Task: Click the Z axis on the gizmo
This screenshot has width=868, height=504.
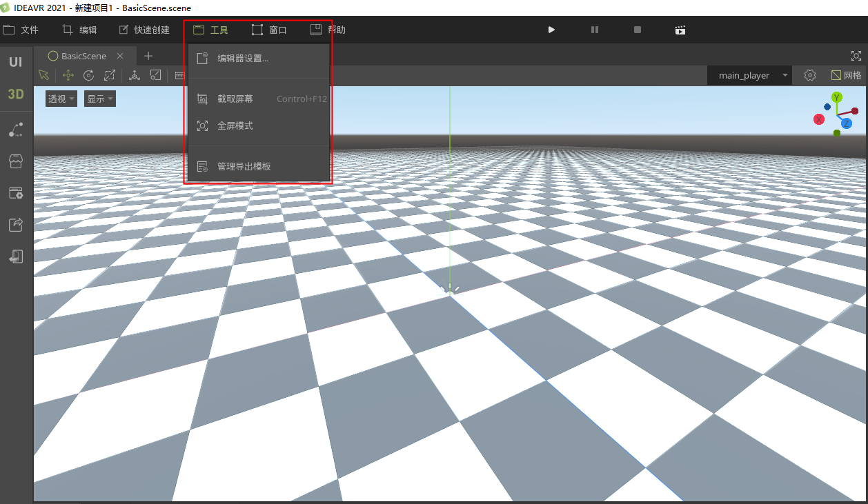Action: (846, 123)
